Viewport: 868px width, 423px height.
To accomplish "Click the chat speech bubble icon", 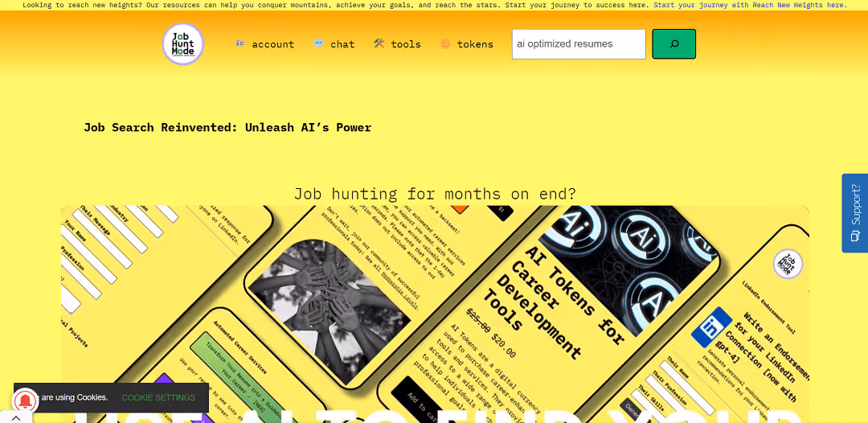I will 318,43.
